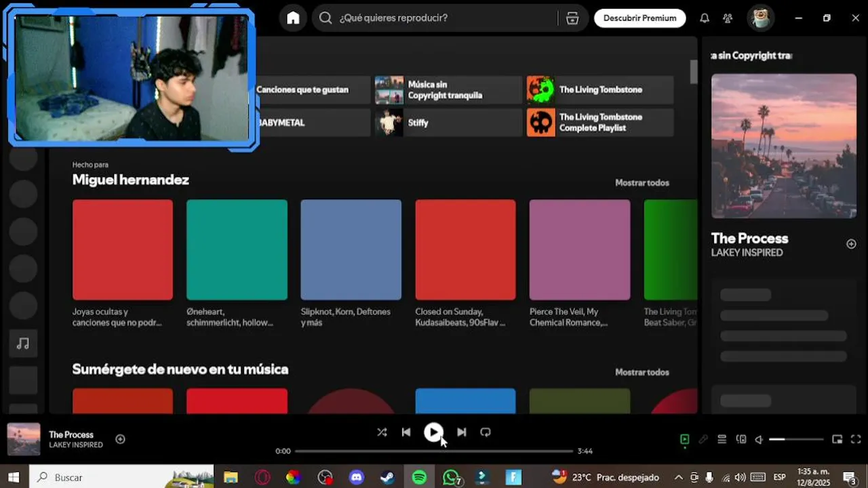Click the Windows taskbar Buscar search box
This screenshot has width=868, height=488.
[121, 477]
